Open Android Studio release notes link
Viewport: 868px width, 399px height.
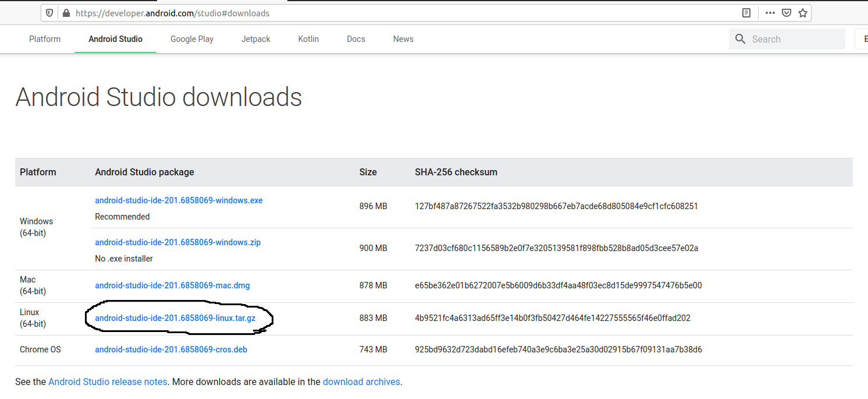(x=108, y=382)
